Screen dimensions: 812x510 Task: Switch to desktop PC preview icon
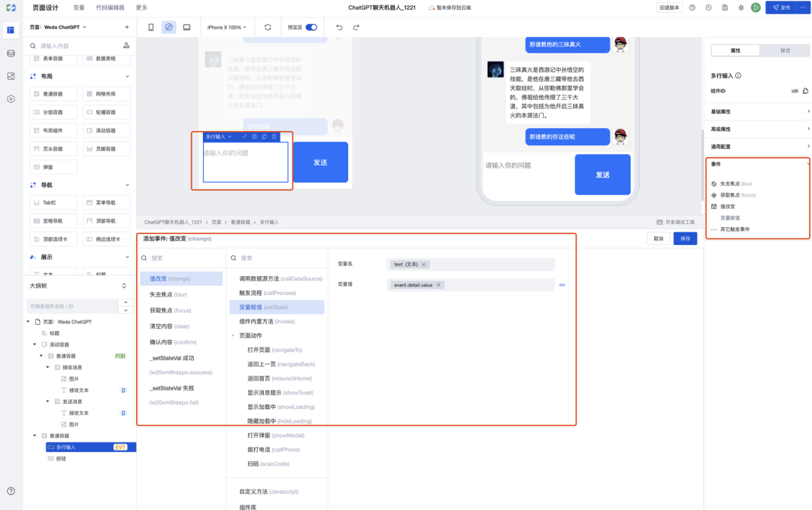tap(187, 28)
